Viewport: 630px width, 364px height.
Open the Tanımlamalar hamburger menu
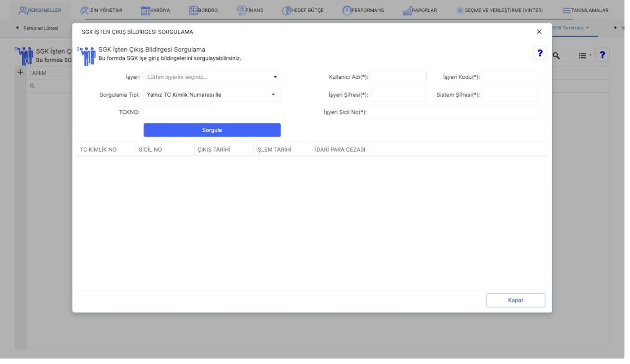coord(585,10)
